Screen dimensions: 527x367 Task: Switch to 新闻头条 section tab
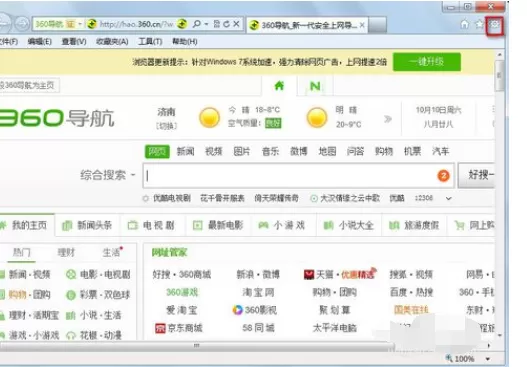coord(87,225)
